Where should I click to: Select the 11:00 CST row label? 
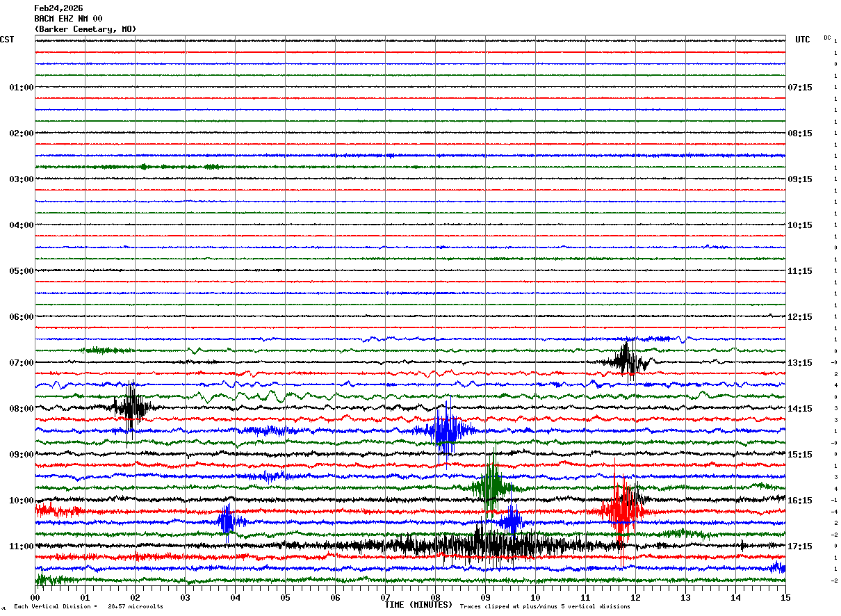[21, 546]
